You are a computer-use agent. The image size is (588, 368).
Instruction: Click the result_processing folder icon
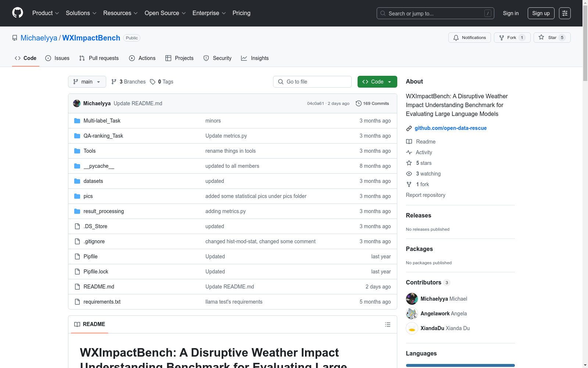[77, 211]
